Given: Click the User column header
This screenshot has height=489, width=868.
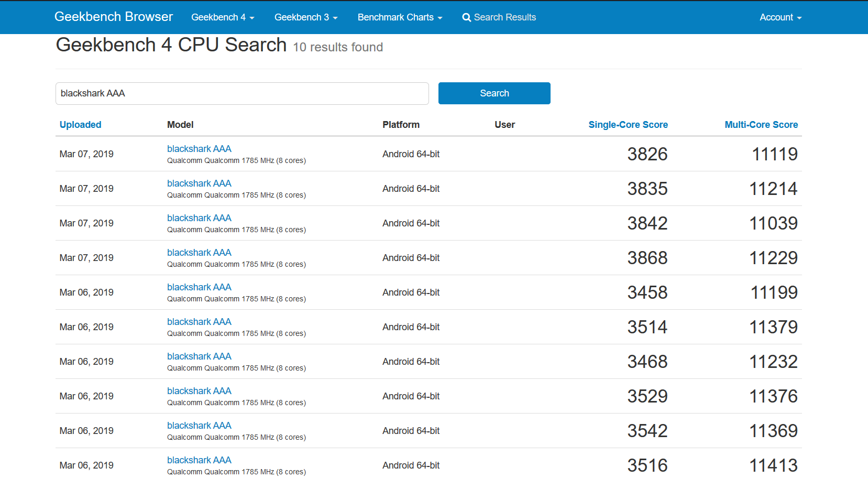Looking at the screenshot, I should click(504, 125).
